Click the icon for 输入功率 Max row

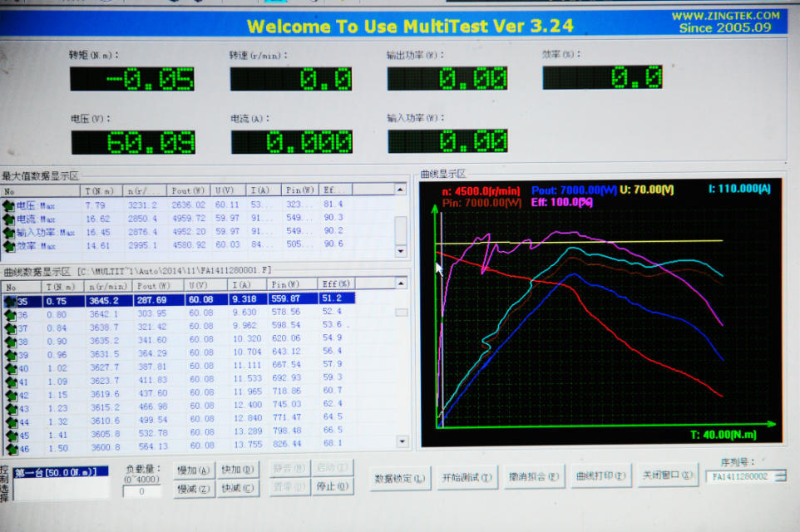[9, 233]
